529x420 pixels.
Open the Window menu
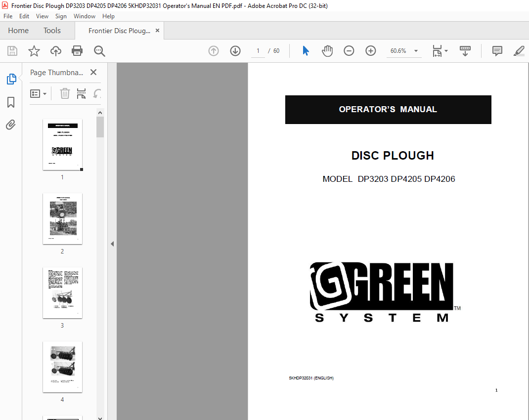[x=85, y=16]
